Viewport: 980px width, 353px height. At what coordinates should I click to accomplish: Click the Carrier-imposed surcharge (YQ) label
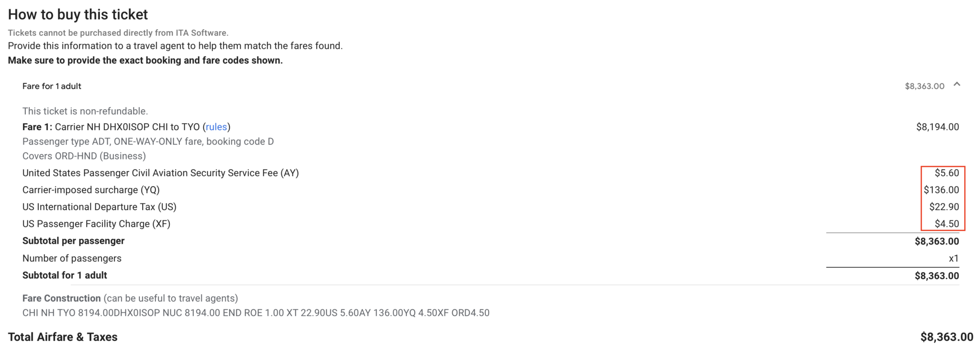91,190
